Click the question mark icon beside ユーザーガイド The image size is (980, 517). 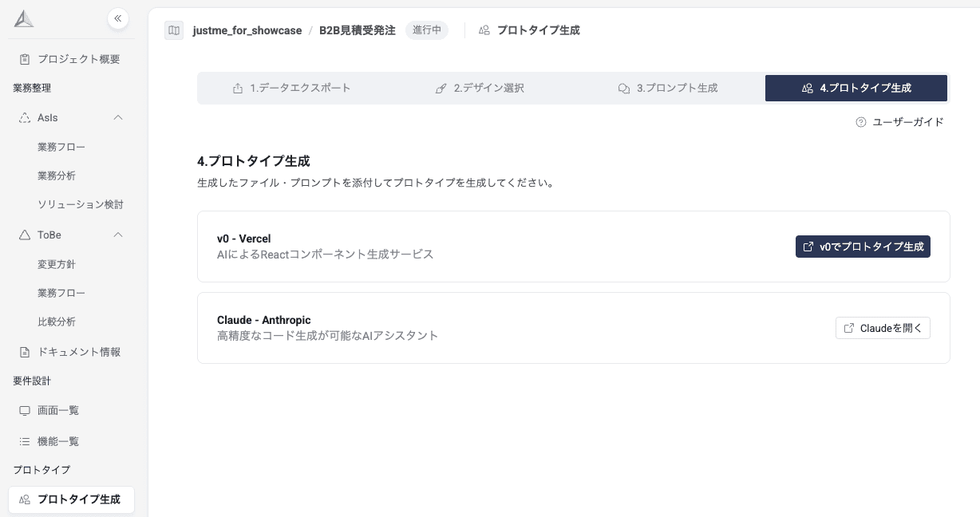(860, 122)
